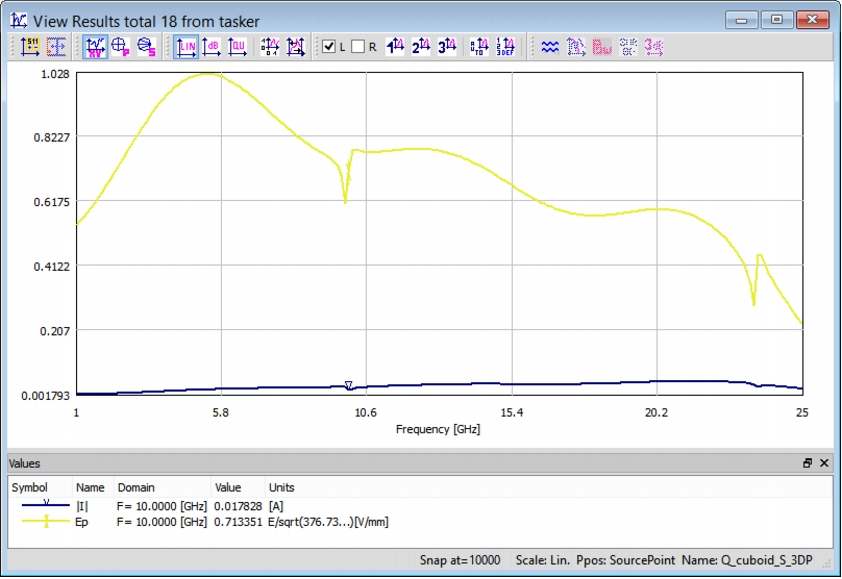
Task: Minimize the View Results window
Action: point(742,20)
